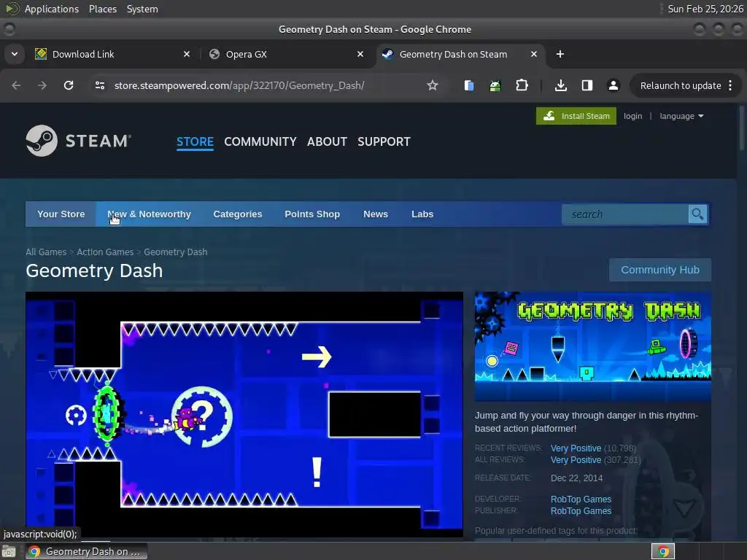Open the Labs section
Image resolution: width=747 pixels, height=560 pixels.
coord(422,214)
